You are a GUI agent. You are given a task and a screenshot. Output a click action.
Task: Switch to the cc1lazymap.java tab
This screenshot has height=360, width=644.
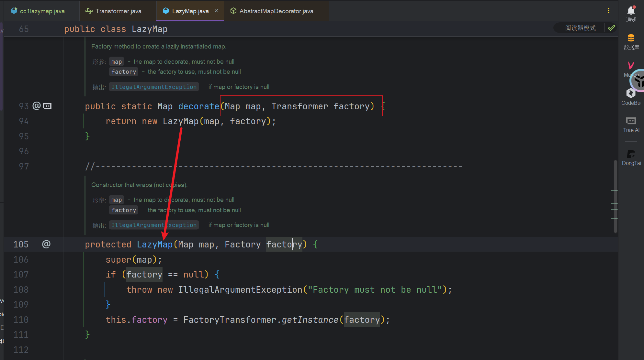pos(42,11)
